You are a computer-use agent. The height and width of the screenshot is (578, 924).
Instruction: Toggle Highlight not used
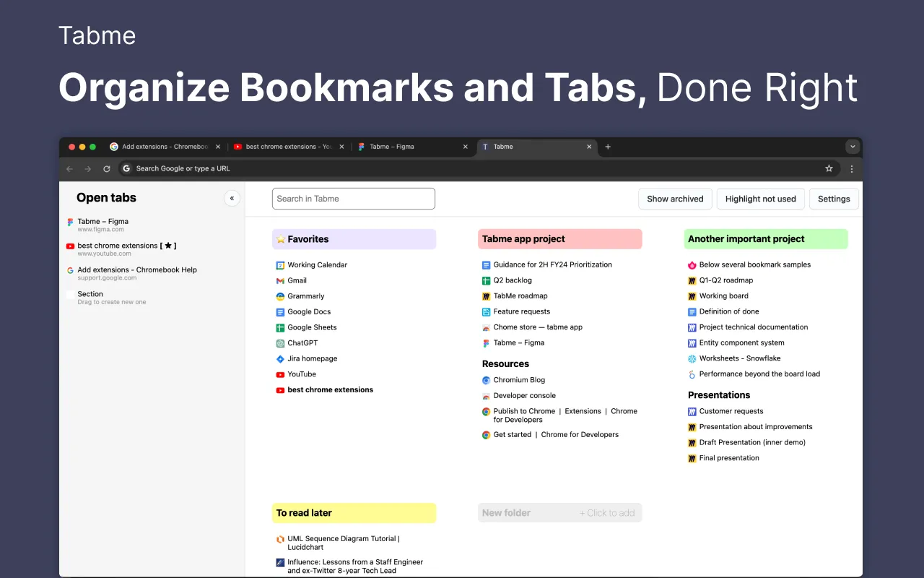(760, 198)
